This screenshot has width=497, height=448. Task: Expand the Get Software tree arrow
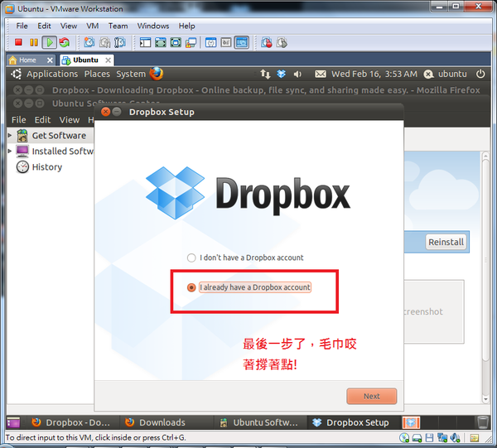coord(10,135)
